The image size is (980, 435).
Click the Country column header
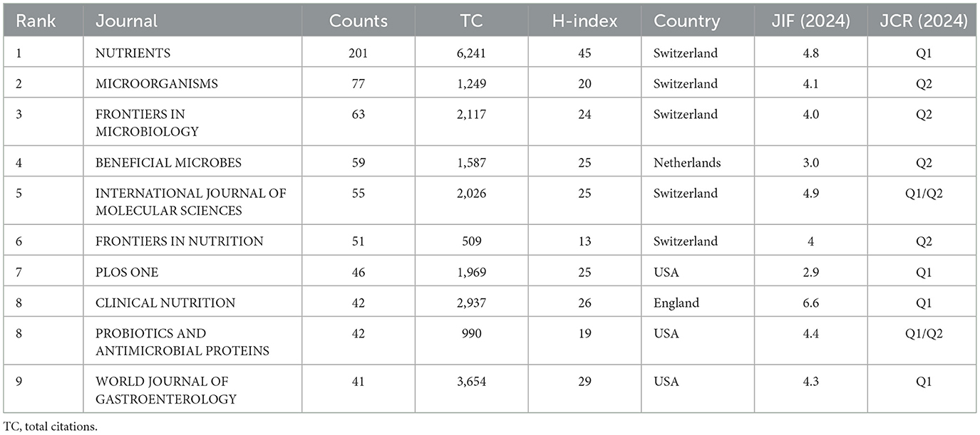click(x=686, y=21)
